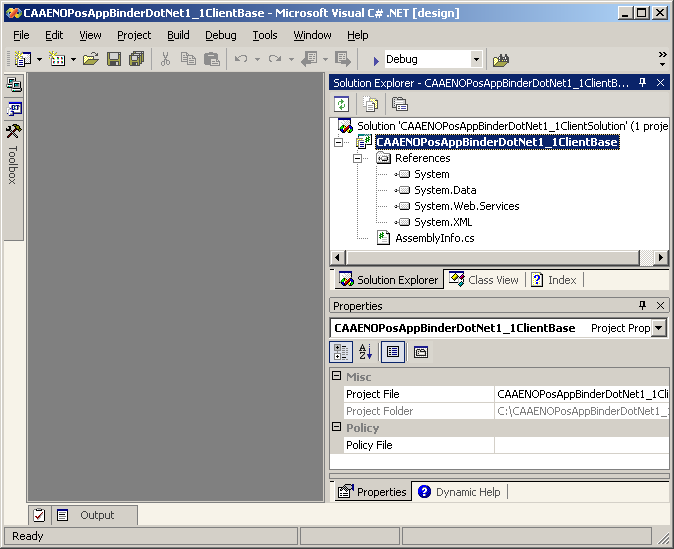Click the Start debugging play arrow
The height and width of the screenshot is (549, 674).
coord(376,61)
